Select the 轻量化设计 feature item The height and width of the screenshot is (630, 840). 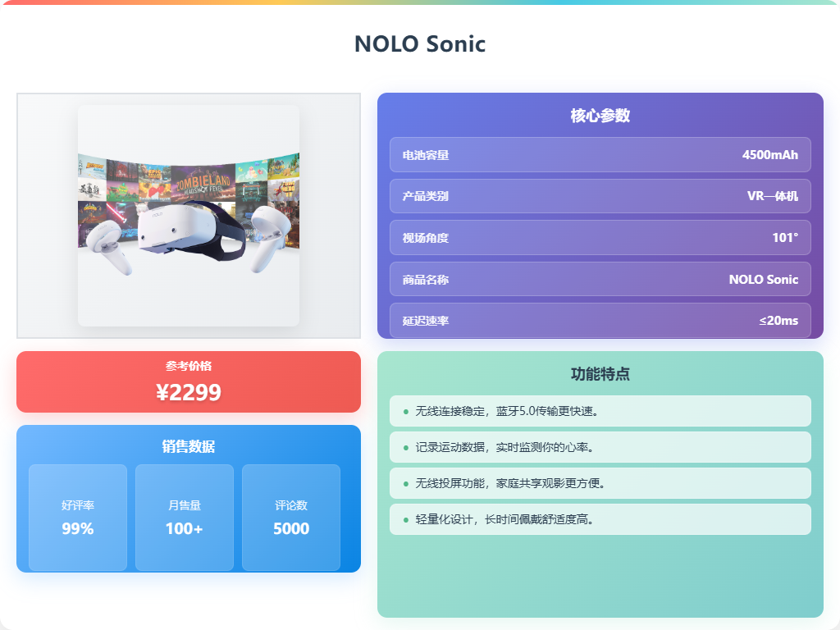coord(600,519)
